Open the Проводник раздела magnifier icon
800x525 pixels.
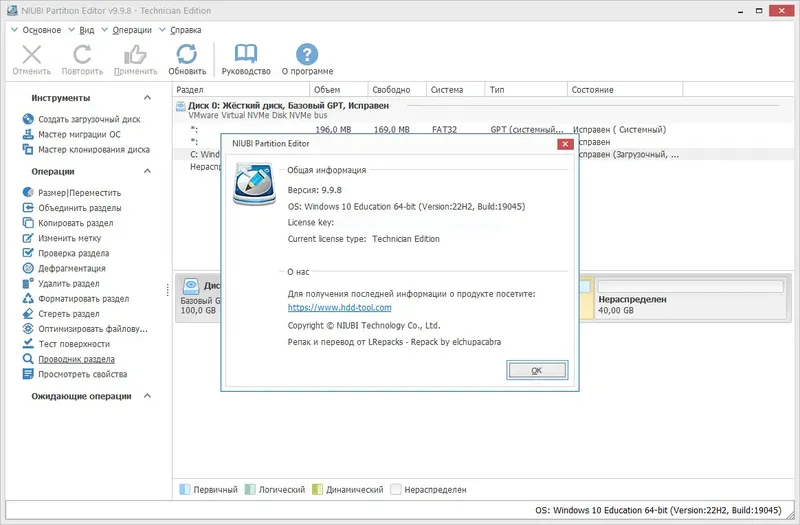point(28,359)
